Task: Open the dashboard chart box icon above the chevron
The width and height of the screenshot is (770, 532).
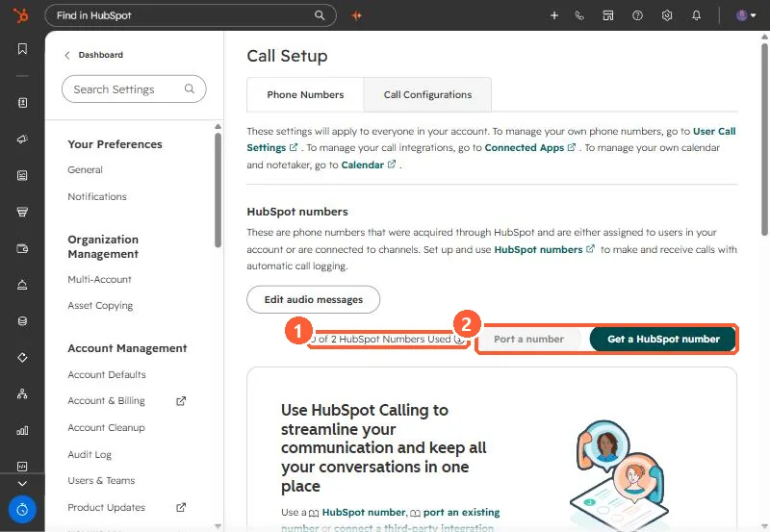Action: [22, 467]
